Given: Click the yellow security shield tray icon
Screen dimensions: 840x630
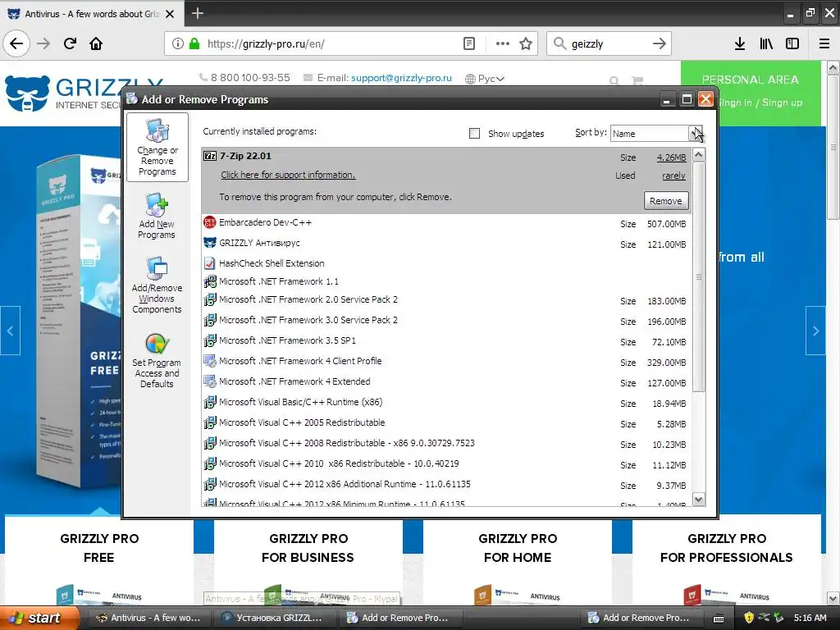Looking at the screenshot, I should (749, 618).
